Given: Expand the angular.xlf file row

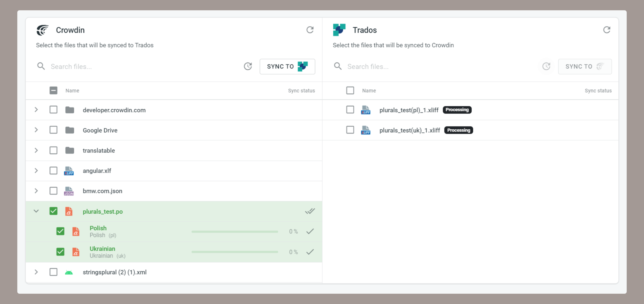Looking at the screenshot, I should tap(36, 171).
